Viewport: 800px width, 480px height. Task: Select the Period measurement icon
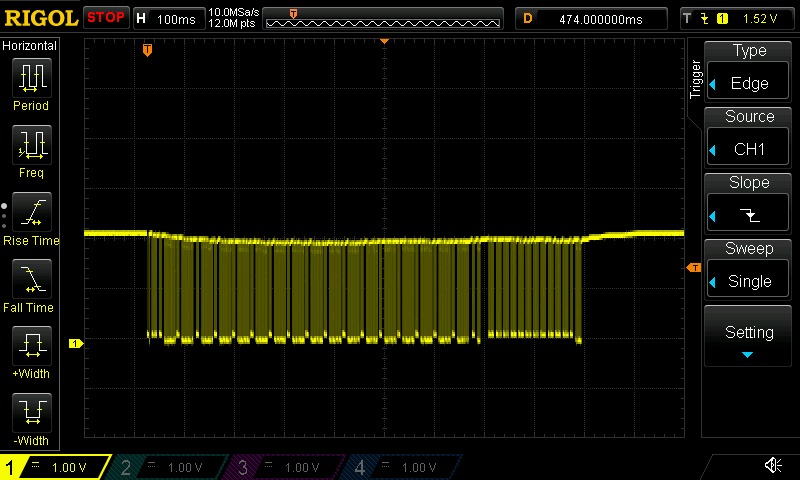coord(30,84)
